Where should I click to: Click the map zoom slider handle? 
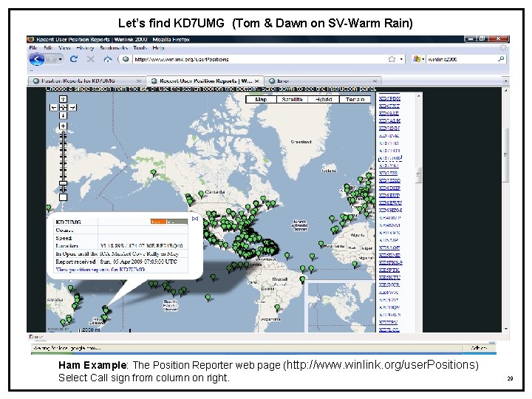(x=63, y=183)
